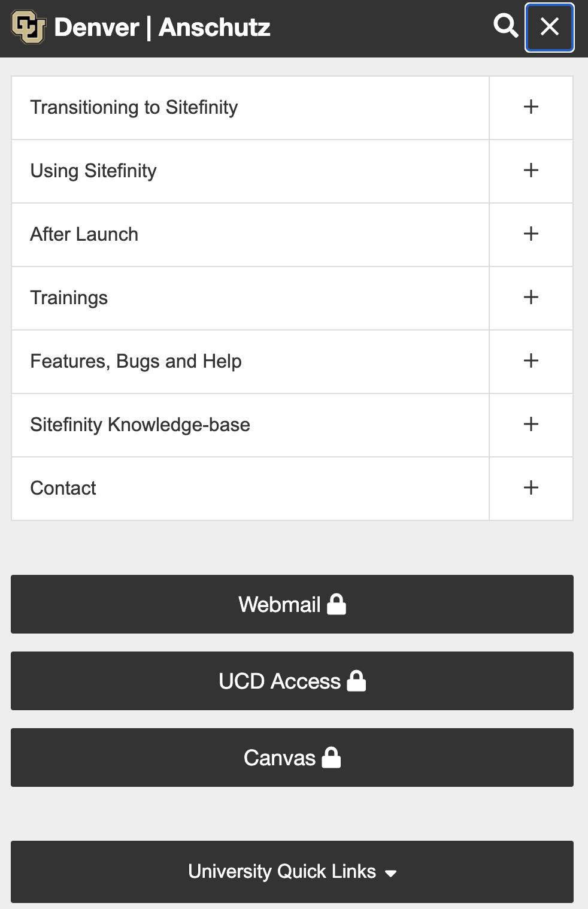Open the Webmail portal
This screenshot has width=588, height=909.
(x=292, y=604)
